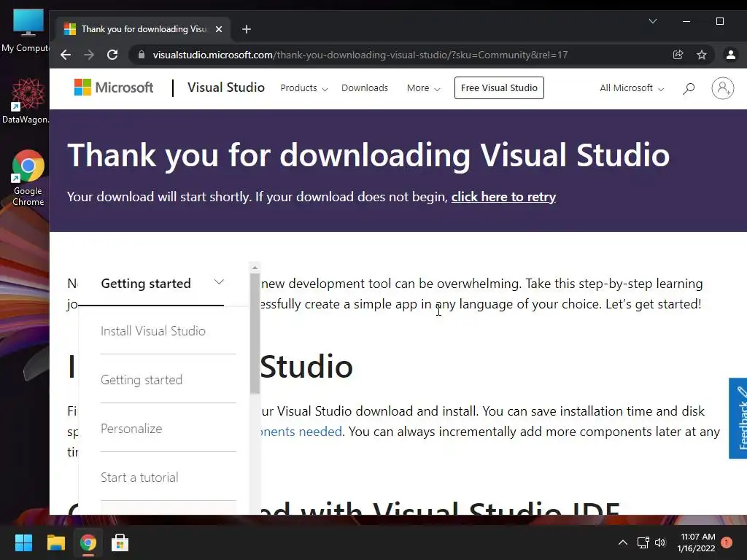Select Getting started in the dropdown list
The height and width of the screenshot is (560, 747).
point(142,380)
